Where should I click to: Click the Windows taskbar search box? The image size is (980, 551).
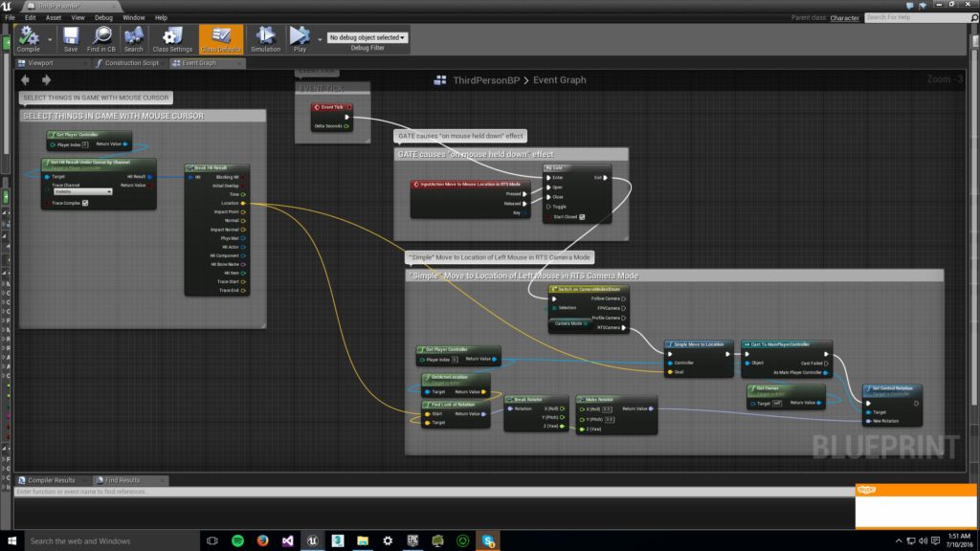(111, 541)
